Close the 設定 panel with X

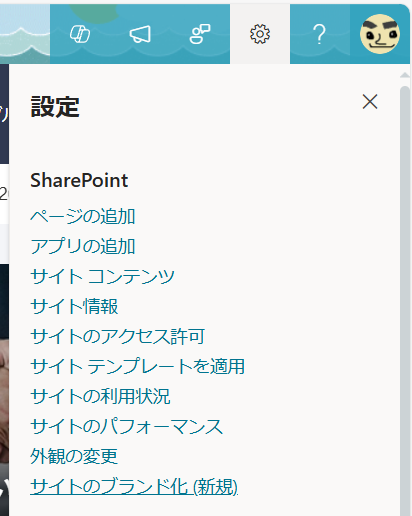(x=370, y=101)
